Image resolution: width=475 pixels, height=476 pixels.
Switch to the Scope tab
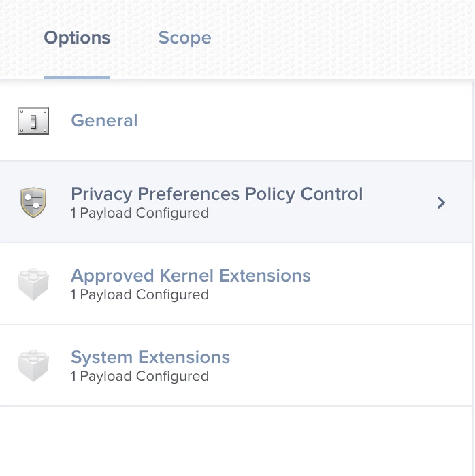[184, 38]
